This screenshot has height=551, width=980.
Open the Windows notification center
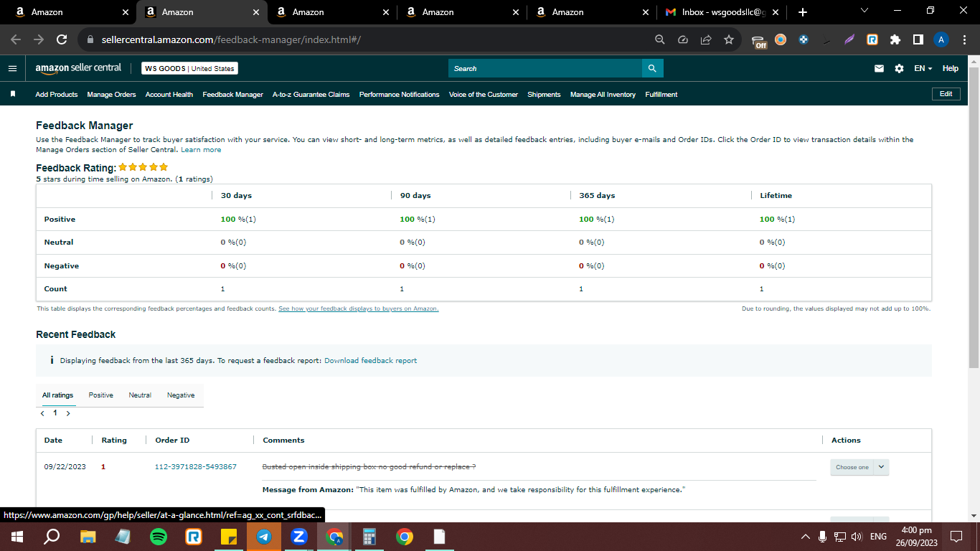point(956,537)
